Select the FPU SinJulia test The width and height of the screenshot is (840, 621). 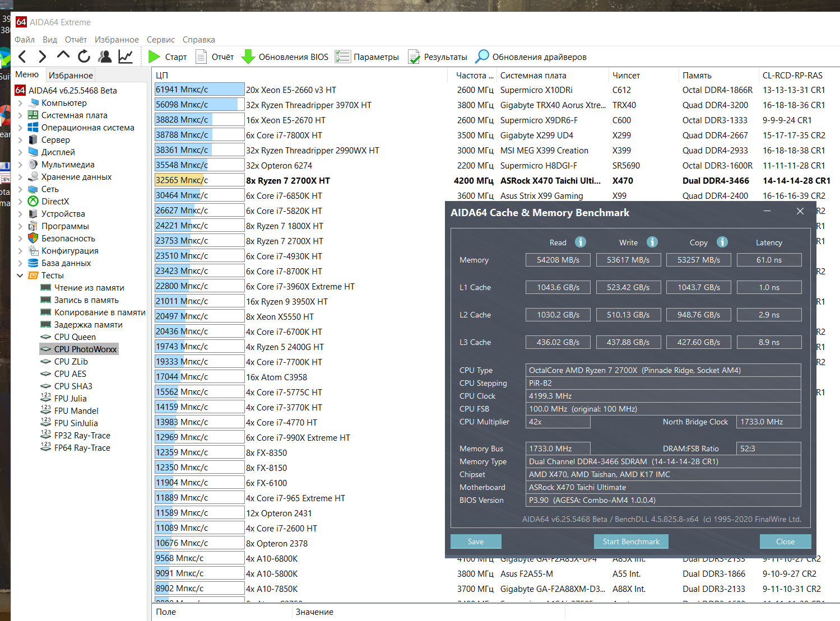(76, 423)
